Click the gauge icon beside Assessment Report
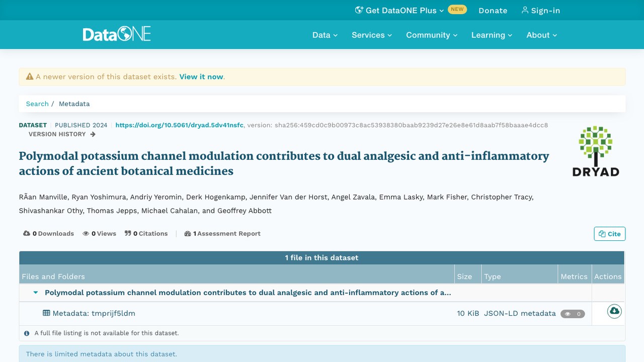The image size is (644, 362). (x=188, y=233)
